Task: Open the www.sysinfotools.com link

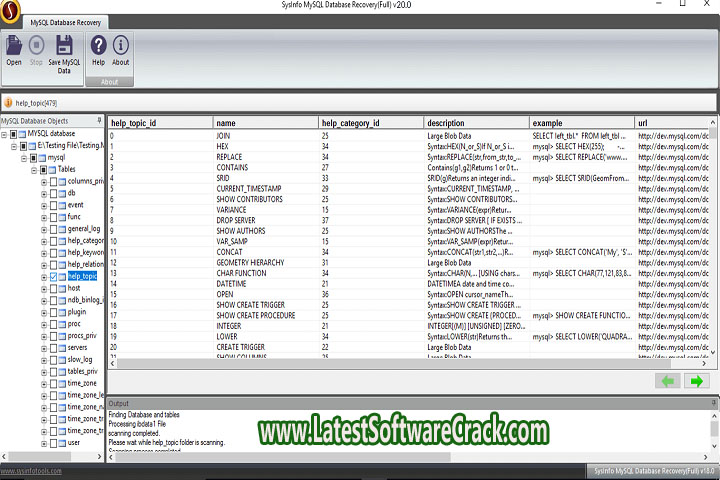Action: point(31,471)
